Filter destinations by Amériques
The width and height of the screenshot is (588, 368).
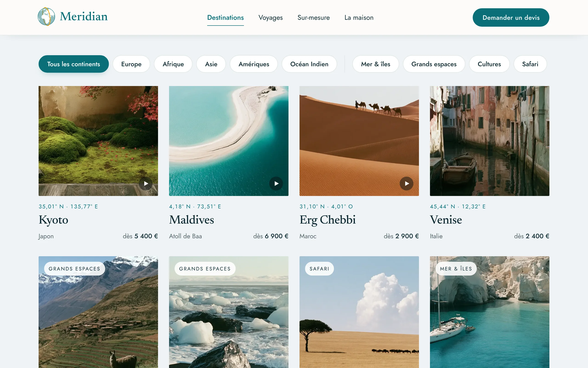point(254,64)
